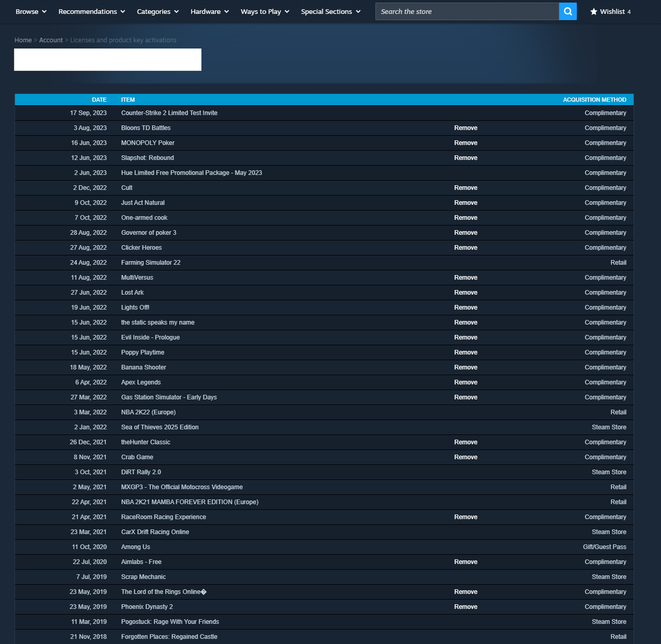The height and width of the screenshot is (644, 661).
Task: Remove the Bloons TD Battles license
Action: [465, 127]
